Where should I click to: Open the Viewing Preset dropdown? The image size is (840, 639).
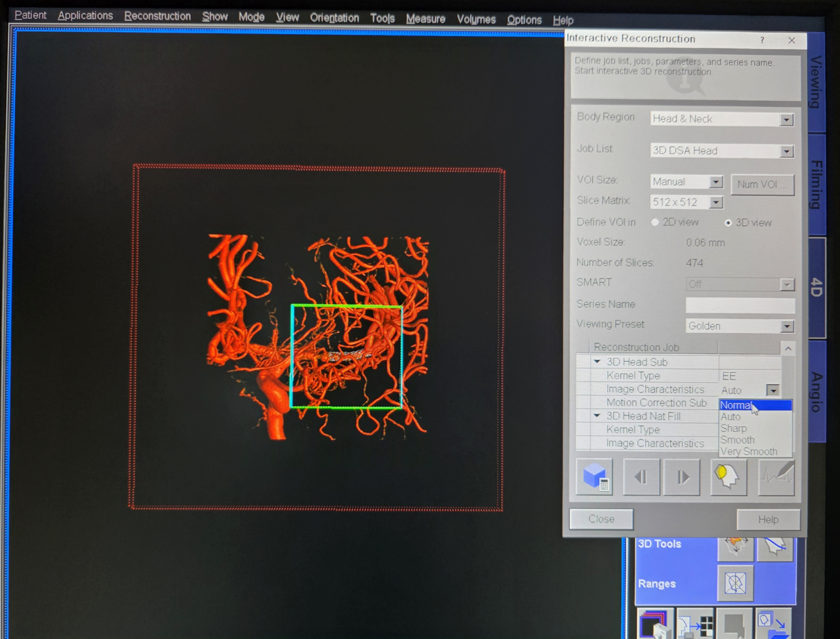787,326
